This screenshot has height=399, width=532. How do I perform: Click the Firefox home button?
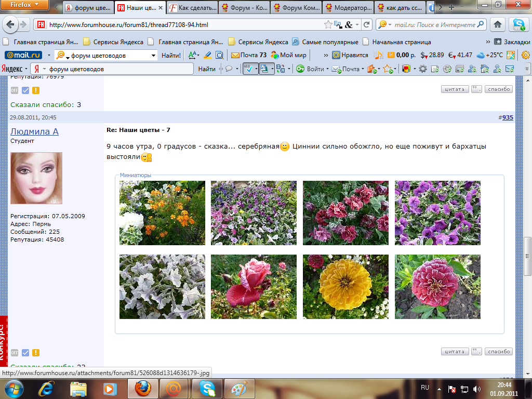(x=498, y=24)
